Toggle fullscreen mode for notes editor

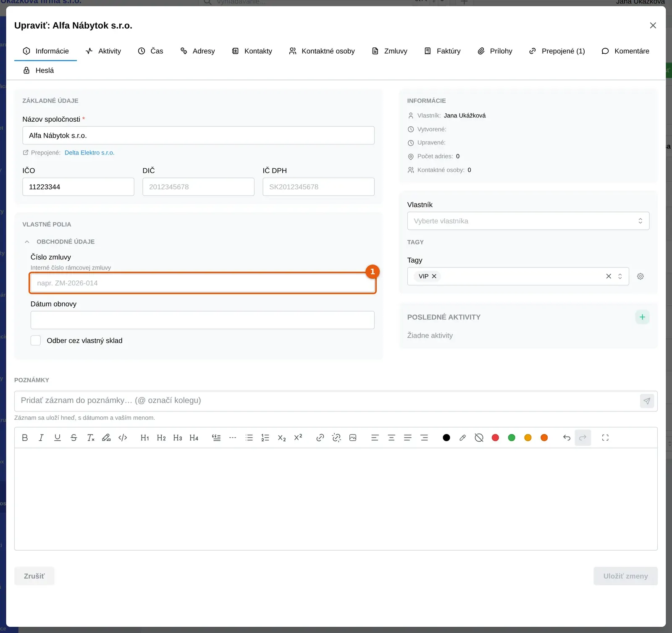(605, 438)
